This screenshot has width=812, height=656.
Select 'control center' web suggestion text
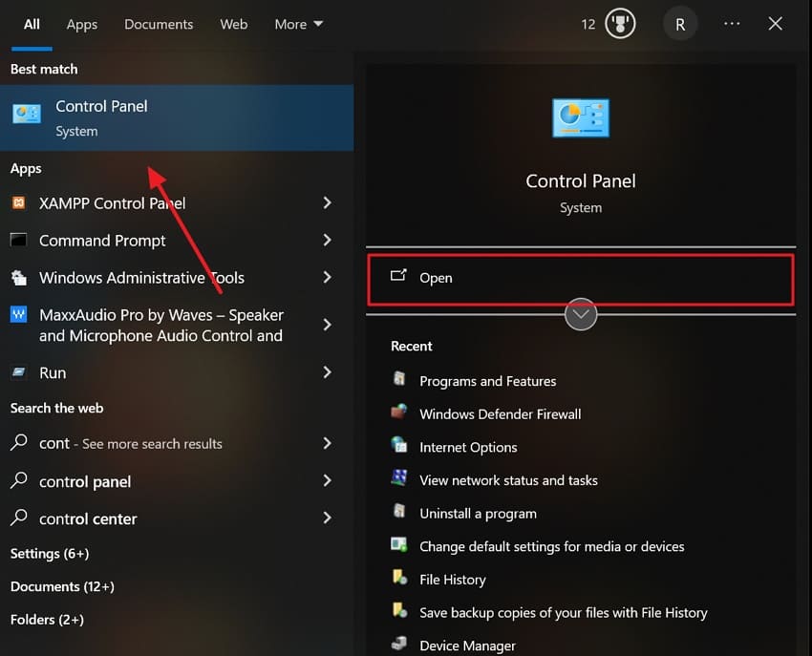click(88, 518)
